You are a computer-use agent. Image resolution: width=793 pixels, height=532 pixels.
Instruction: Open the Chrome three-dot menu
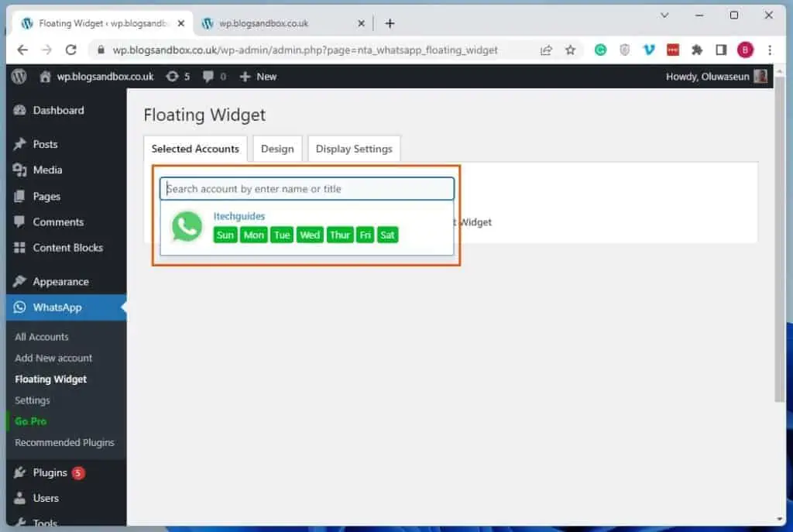click(x=769, y=50)
